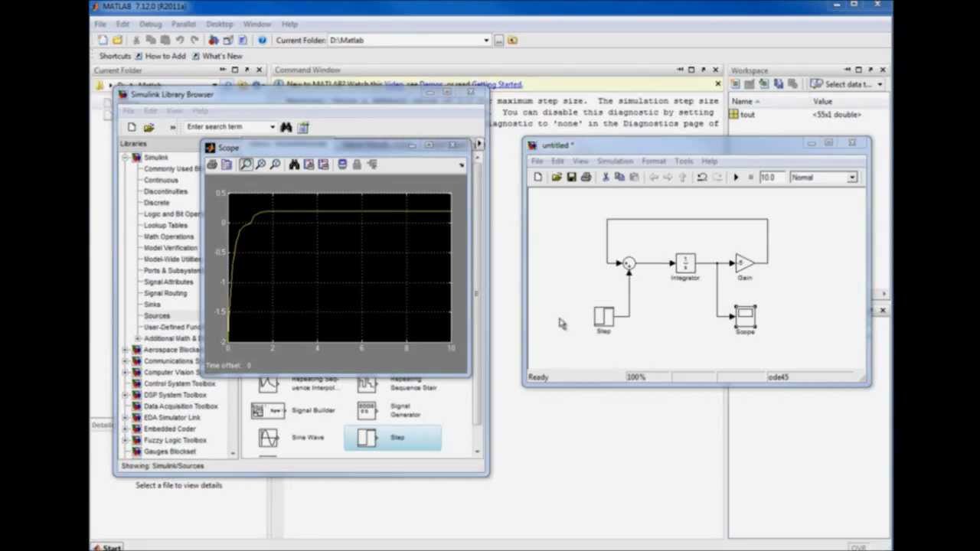Search blocks with Library Browser binoculars
The image size is (980, 551).
click(286, 128)
